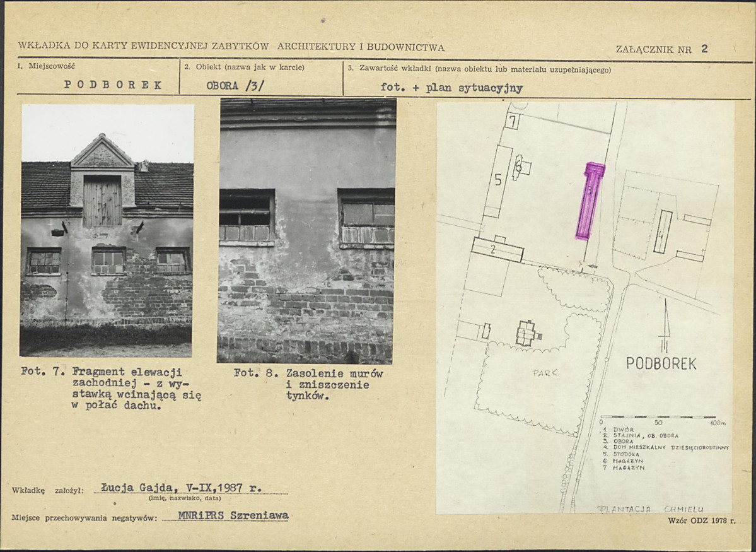This screenshot has width=756, height=552.
Task: Click the Fot. 7 west elevation photograph
Action: coord(107,230)
